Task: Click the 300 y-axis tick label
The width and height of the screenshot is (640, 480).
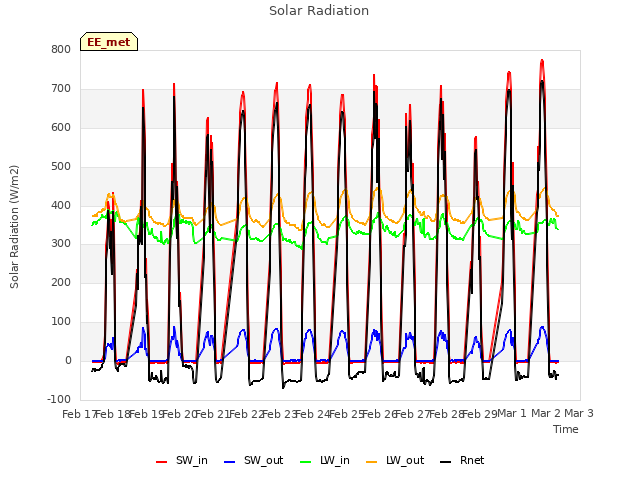Action: (61, 244)
